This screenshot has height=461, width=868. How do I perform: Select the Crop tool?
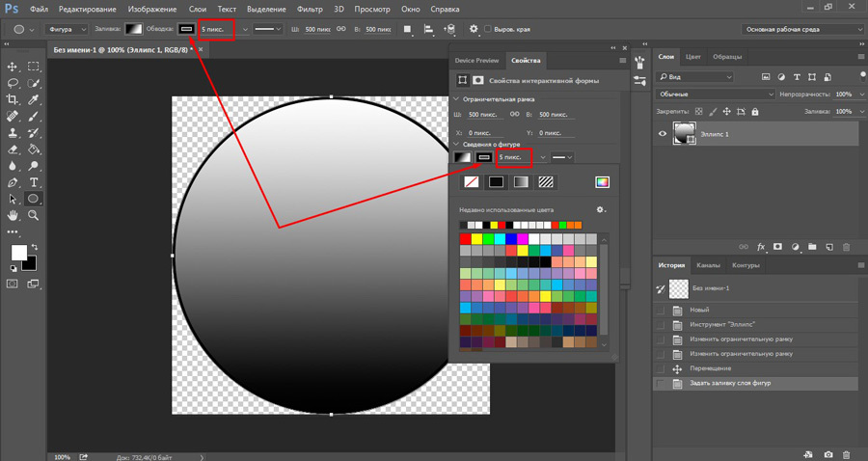point(14,100)
